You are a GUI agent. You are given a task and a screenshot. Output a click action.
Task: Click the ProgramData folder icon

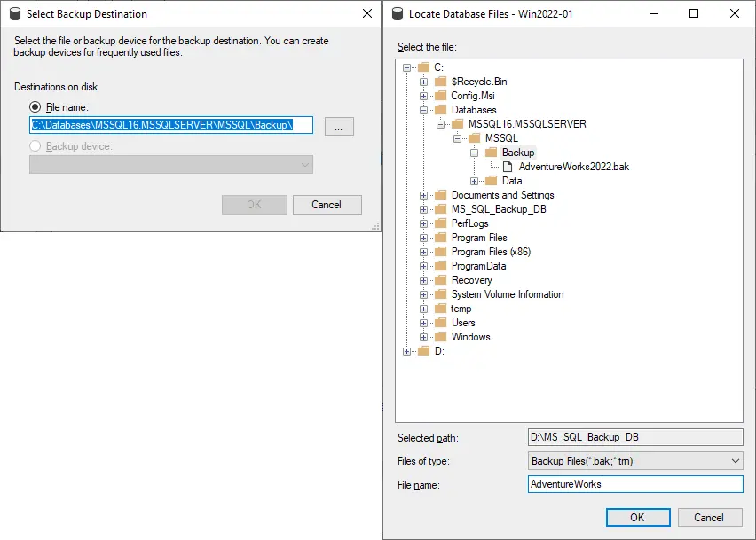[x=441, y=266]
